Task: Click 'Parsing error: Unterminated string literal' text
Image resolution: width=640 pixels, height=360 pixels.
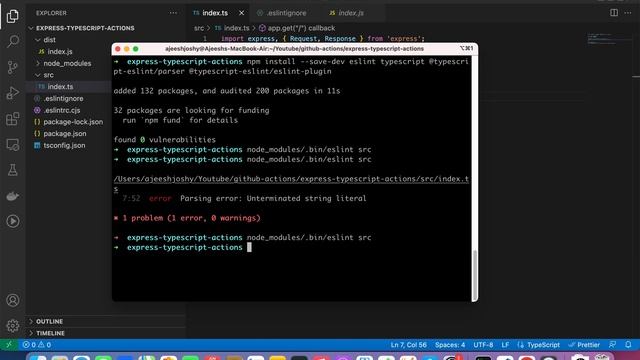Action: pos(273,199)
